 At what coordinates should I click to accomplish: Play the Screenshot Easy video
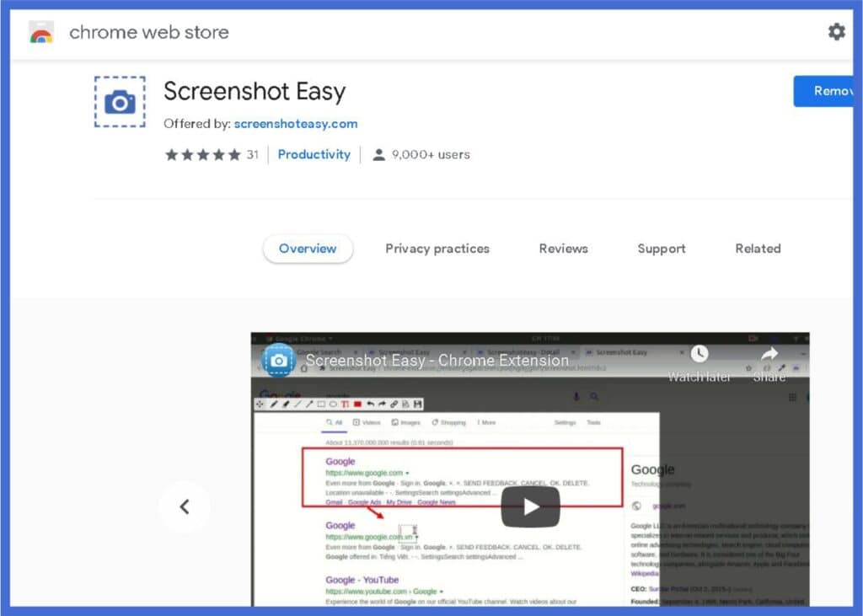click(530, 506)
